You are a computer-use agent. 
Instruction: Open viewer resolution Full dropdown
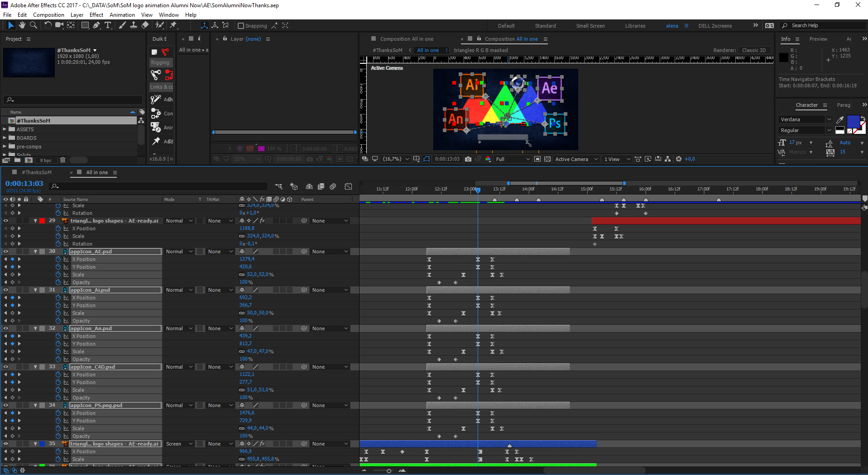tap(513, 159)
